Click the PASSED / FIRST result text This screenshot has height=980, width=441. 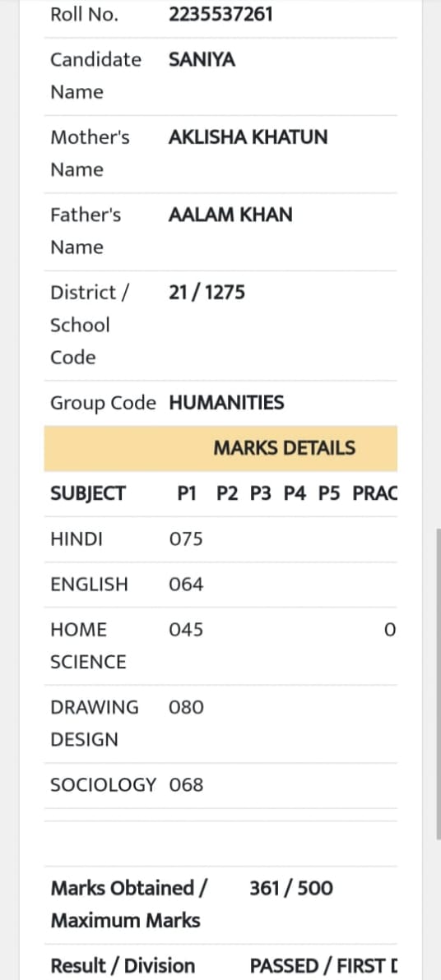tap(324, 966)
